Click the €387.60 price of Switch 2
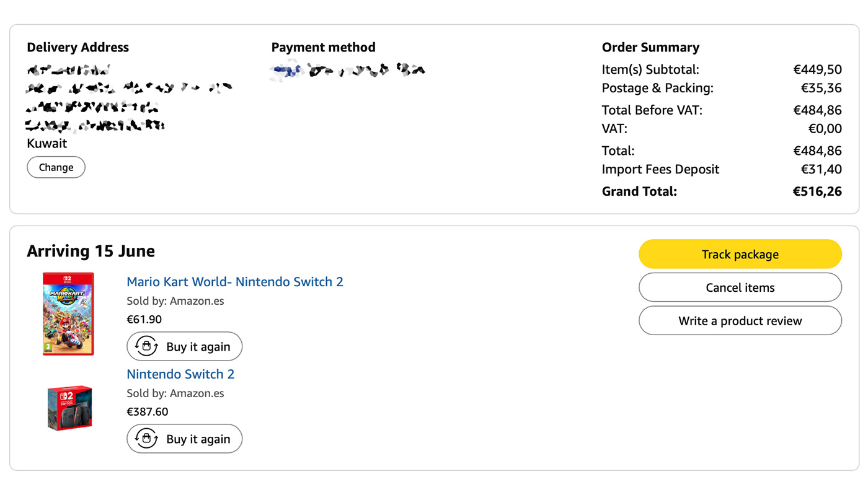Viewport: 868px width, 482px height. (148, 412)
